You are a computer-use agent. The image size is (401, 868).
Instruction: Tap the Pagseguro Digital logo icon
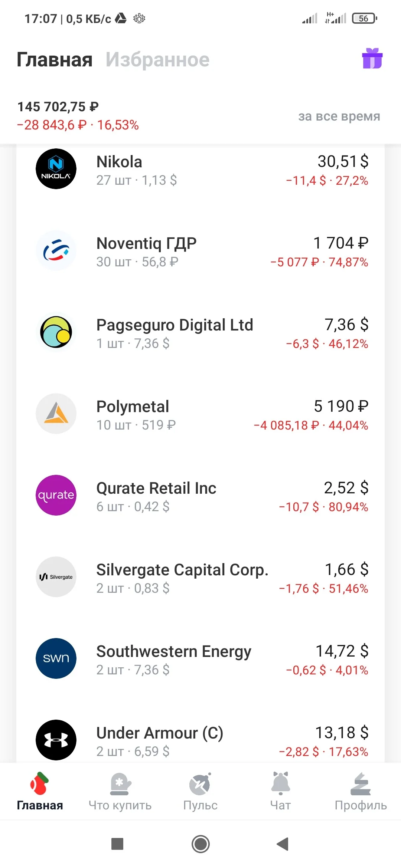tap(56, 332)
